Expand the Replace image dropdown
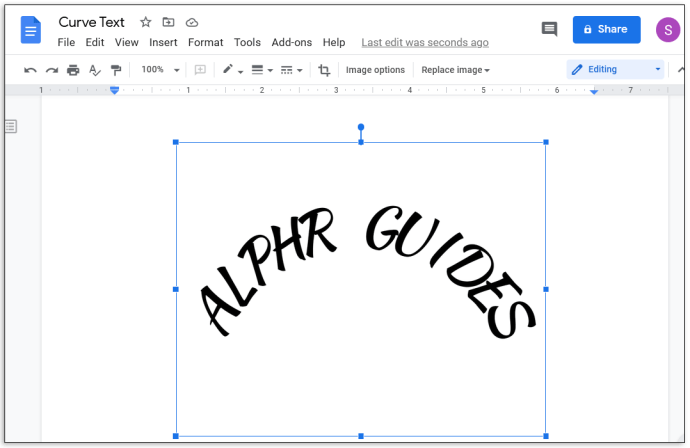The width and height of the screenshot is (690, 448). coord(455,70)
